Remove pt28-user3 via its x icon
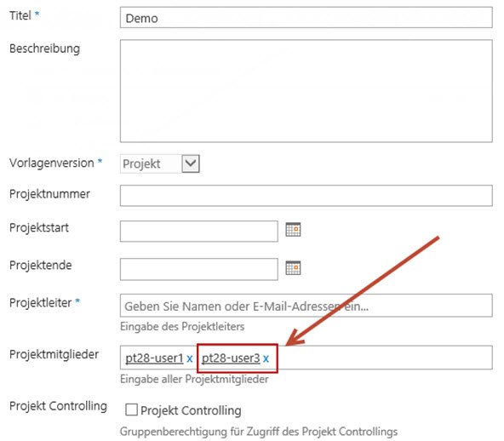The image size is (504, 441). (x=266, y=358)
